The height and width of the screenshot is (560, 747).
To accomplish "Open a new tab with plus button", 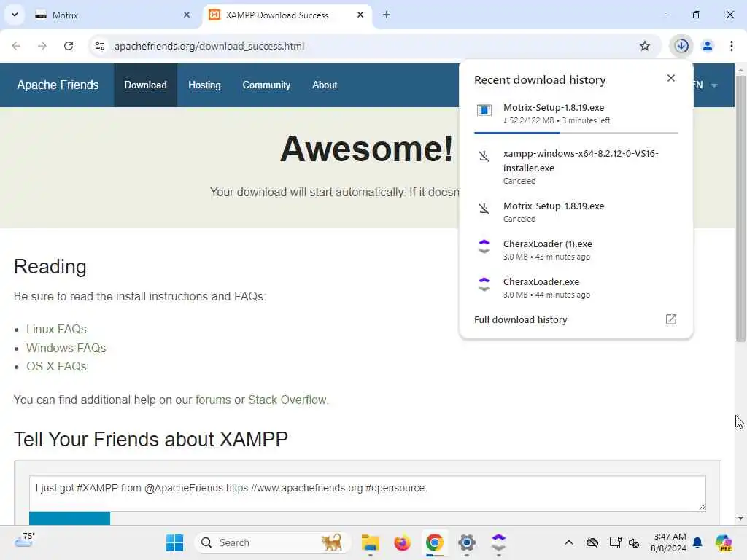I will point(387,15).
